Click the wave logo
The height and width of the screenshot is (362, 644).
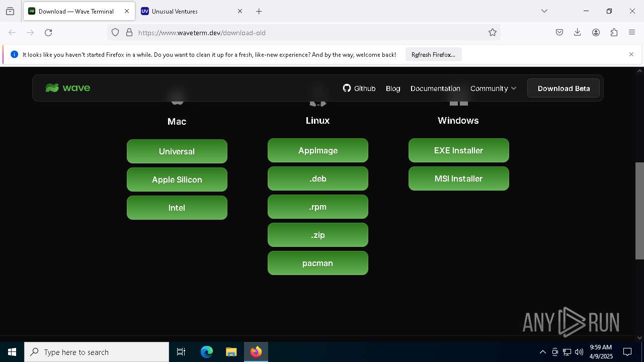point(68,88)
